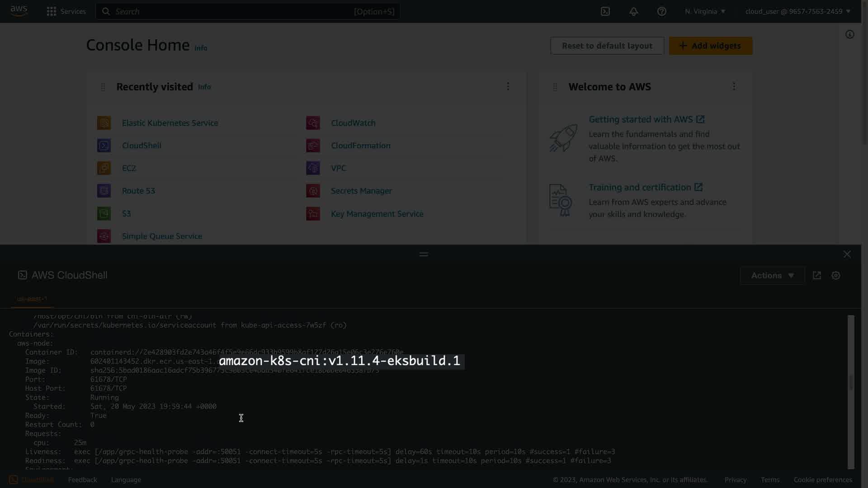The image size is (868, 488).
Task: Click the help question mark icon
Action: pyautogui.click(x=661, y=11)
